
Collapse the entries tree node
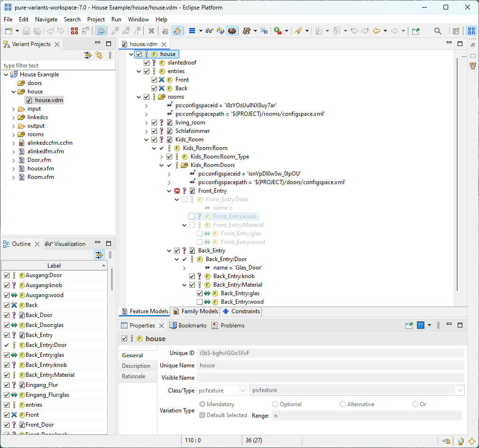139,71
